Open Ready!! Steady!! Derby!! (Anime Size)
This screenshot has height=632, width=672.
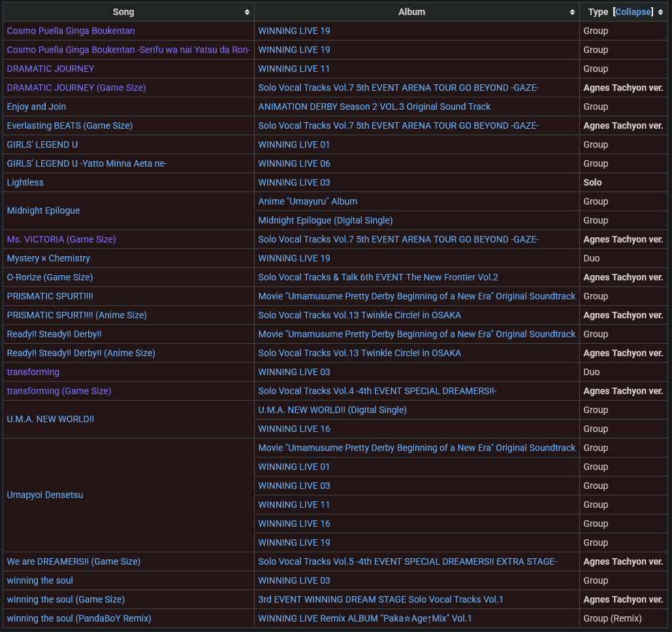(81, 353)
